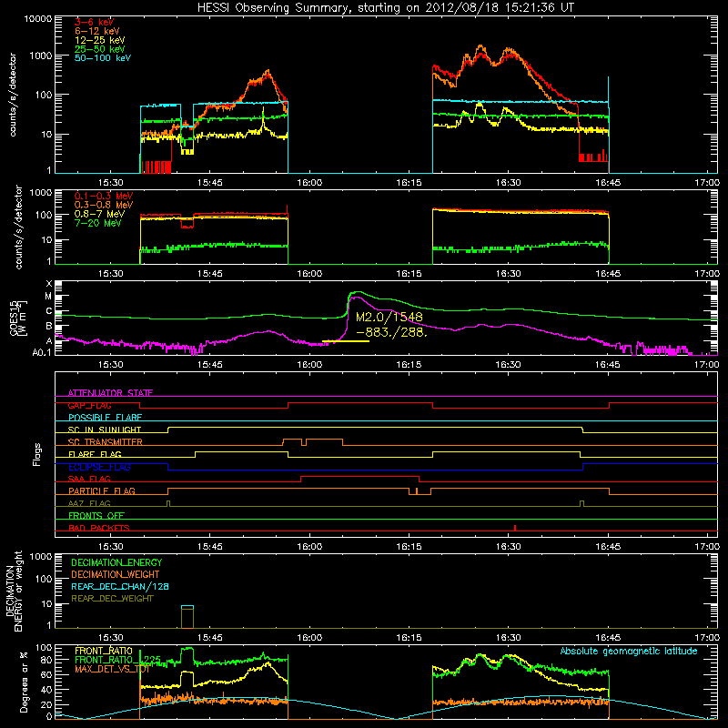Click the decimation box in the decimation panel
Screen dimensions: 728x728
(x=187, y=617)
